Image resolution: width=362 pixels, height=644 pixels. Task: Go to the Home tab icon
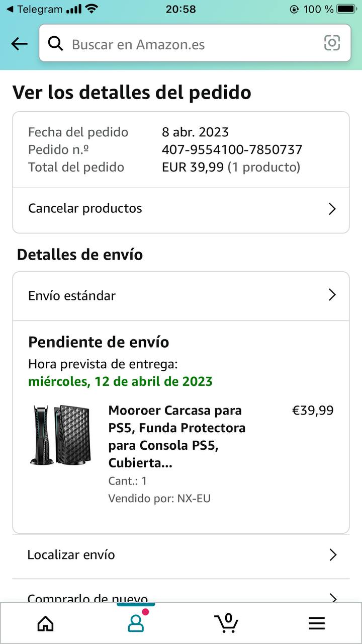pyautogui.click(x=46, y=623)
